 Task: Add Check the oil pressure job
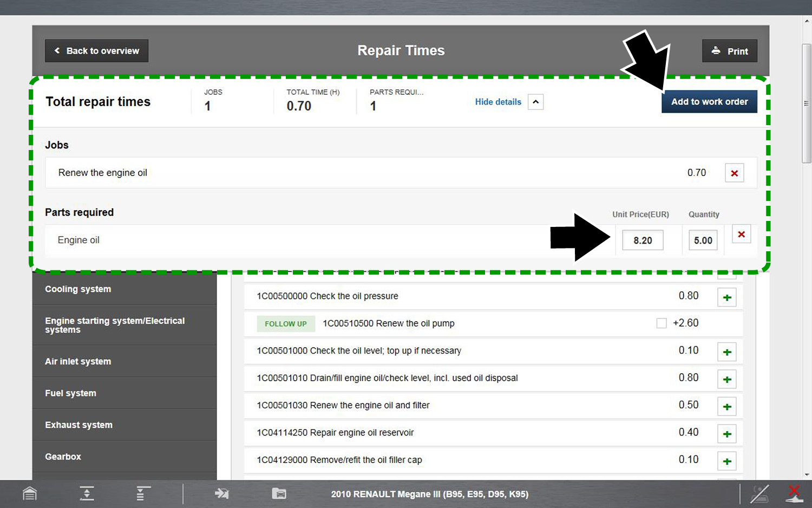click(726, 297)
